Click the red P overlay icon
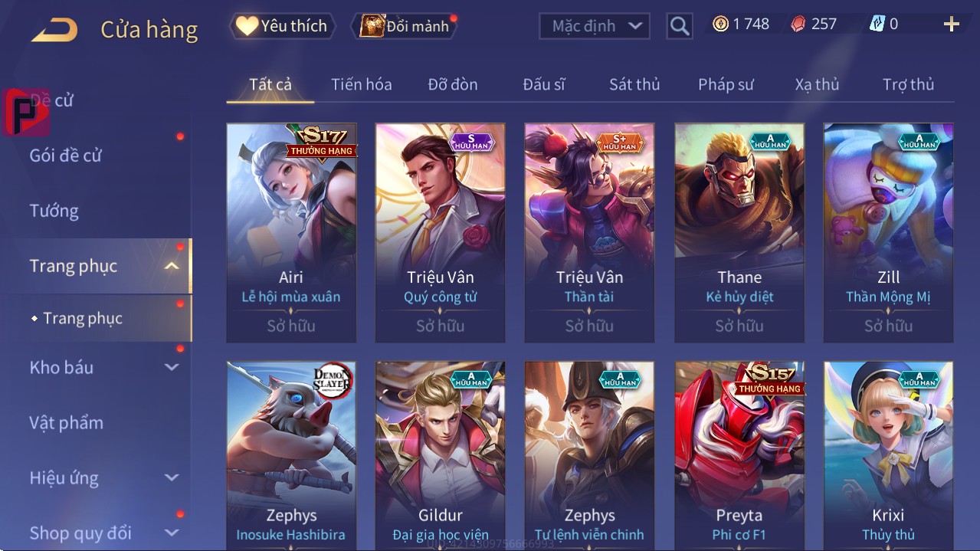Screen dimensions: 980x551 pyautogui.click(x=26, y=112)
